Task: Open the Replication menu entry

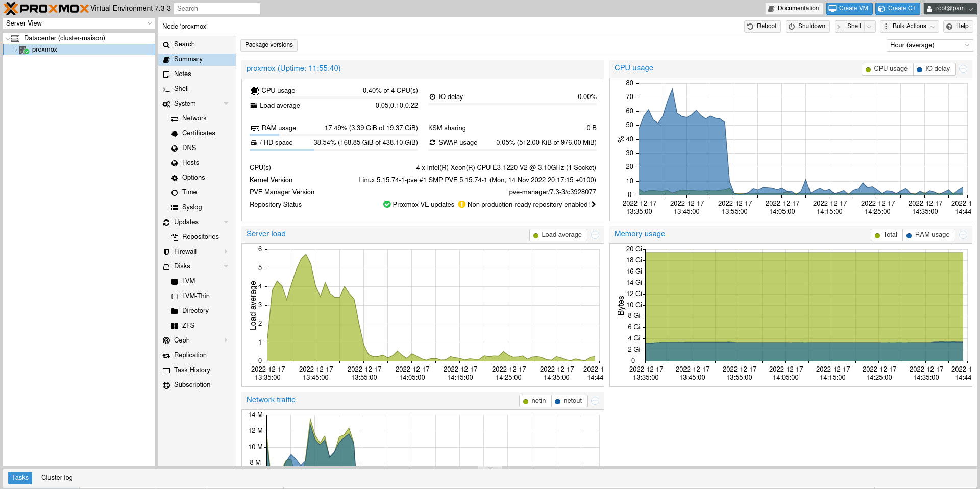Action: coord(197,355)
